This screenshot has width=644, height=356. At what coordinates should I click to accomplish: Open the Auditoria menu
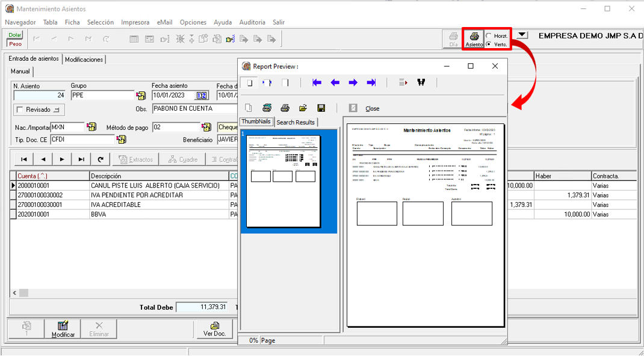252,22
